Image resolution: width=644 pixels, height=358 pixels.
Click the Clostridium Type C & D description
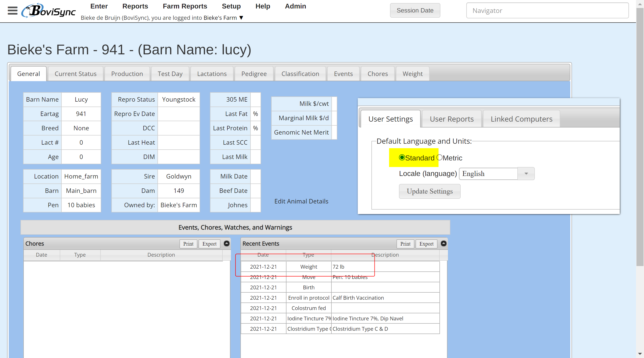[x=360, y=329]
